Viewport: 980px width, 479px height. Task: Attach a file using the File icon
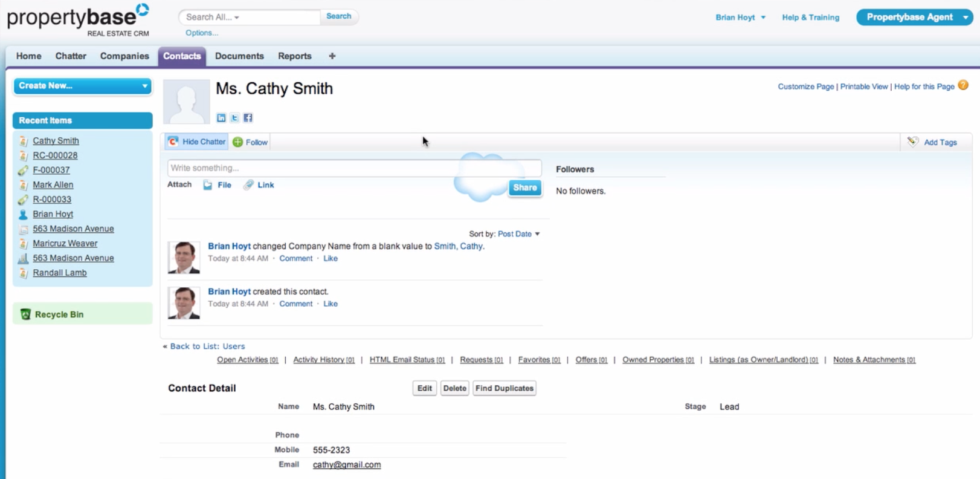[208, 185]
